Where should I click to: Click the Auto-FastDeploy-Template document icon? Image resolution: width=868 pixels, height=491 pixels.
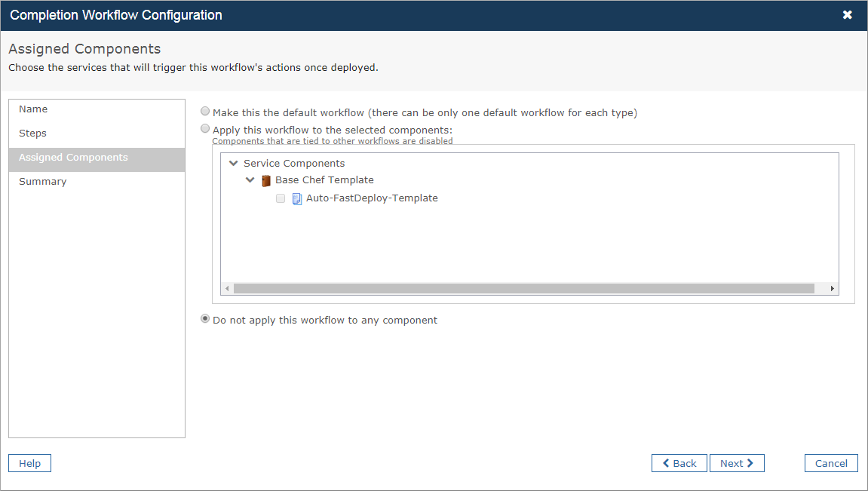click(296, 199)
